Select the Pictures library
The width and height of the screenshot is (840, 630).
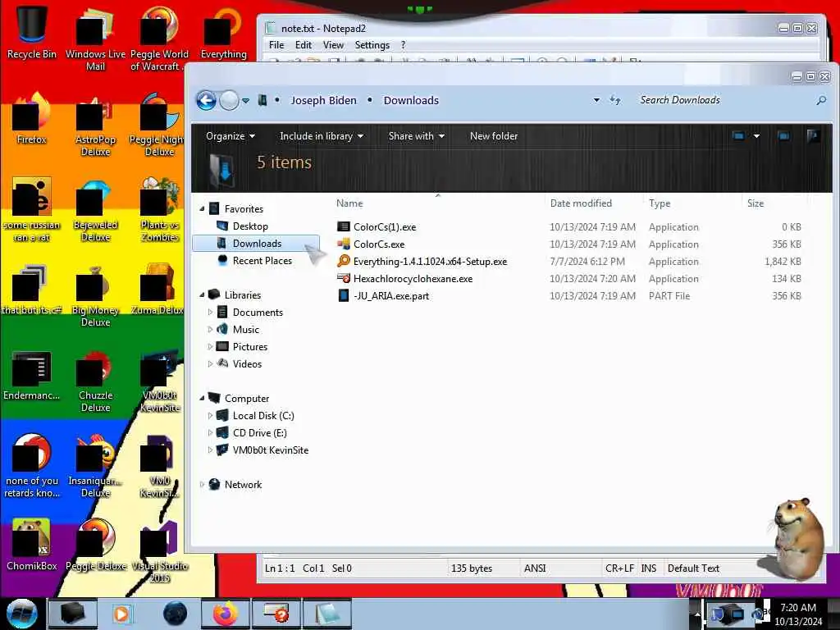pos(249,347)
